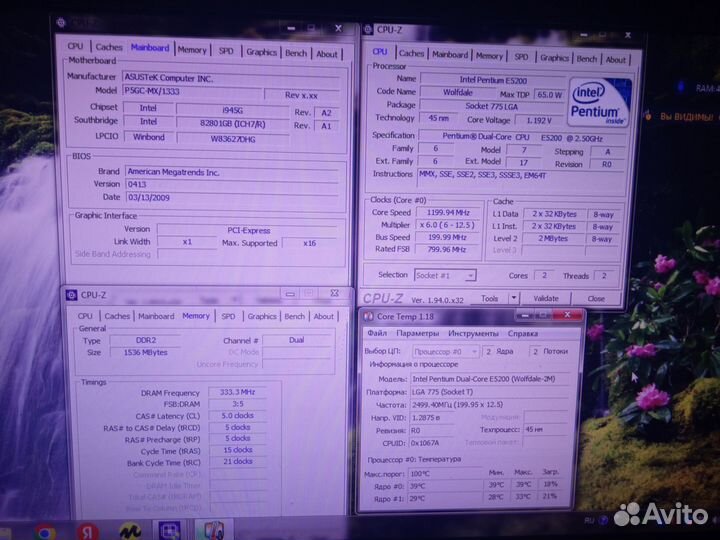Viewport: 720px width, 540px height.
Task: Click the Windows Start button
Action: pyautogui.click(x=10, y=530)
